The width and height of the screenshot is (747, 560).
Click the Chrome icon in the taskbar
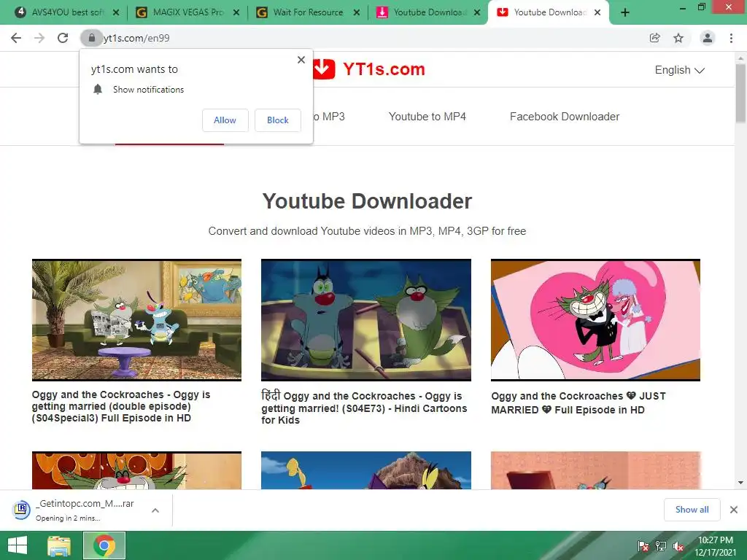(x=104, y=545)
